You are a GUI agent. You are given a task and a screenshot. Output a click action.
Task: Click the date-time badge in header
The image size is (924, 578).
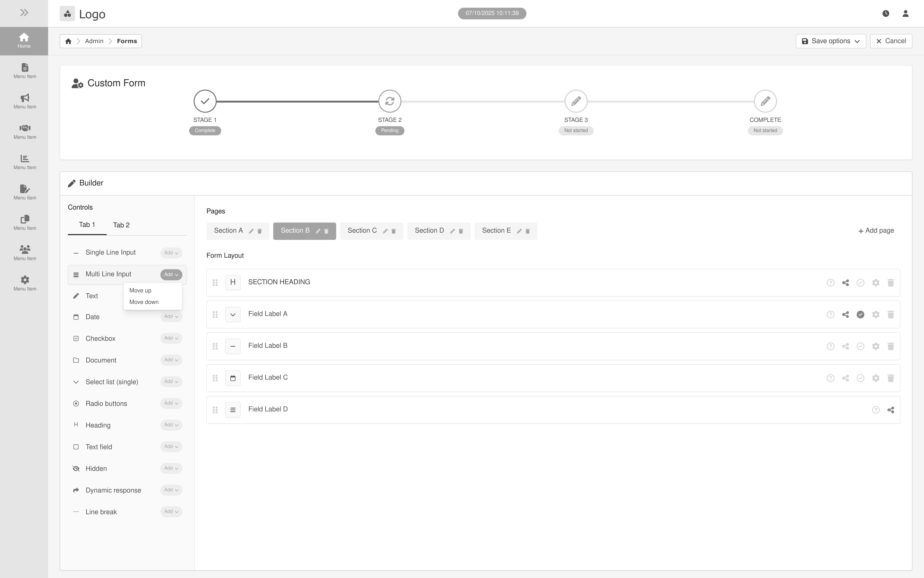[492, 13]
